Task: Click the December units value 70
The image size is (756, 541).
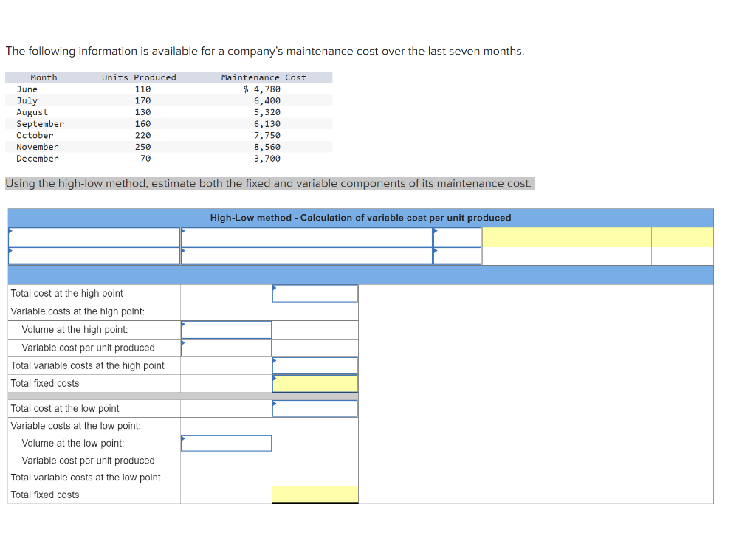Action: pos(145,159)
